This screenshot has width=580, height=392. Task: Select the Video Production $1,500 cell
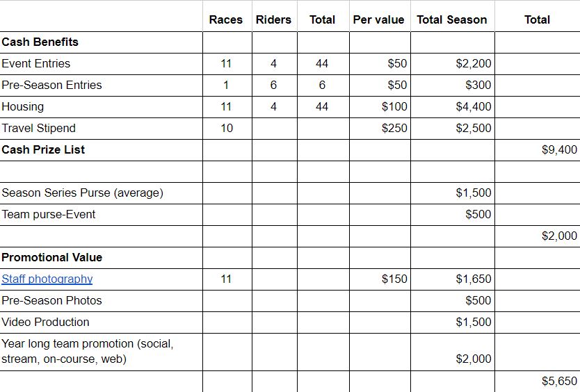click(452, 322)
